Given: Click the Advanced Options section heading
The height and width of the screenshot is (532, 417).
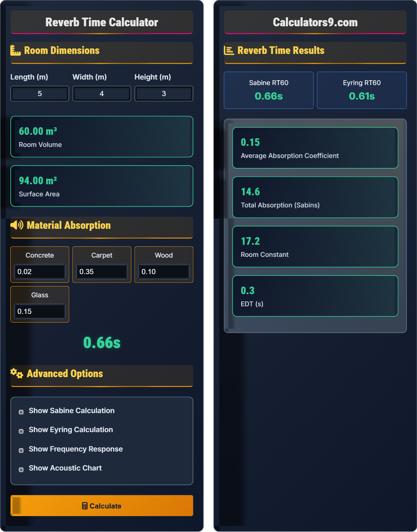Looking at the screenshot, I should [65, 374].
